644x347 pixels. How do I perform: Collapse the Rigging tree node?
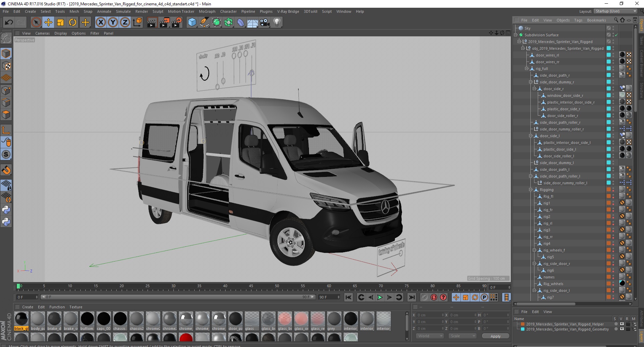pos(531,190)
